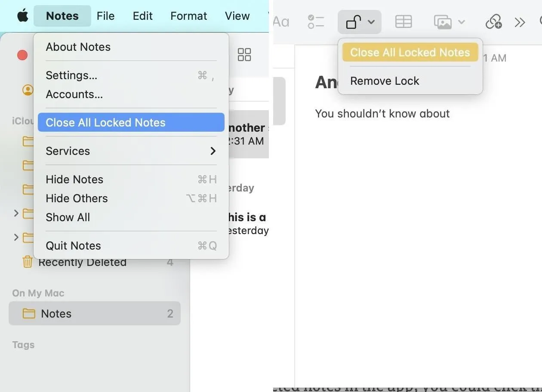
Task: Open the lock dropdown arrow
Action: pyautogui.click(x=371, y=22)
